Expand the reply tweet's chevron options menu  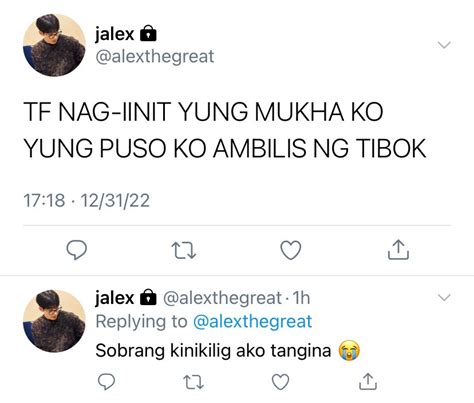click(x=444, y=297)
